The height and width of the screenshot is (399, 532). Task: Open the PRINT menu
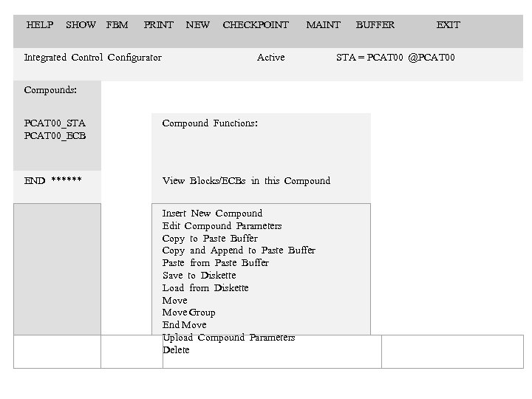tap(158, 25)
